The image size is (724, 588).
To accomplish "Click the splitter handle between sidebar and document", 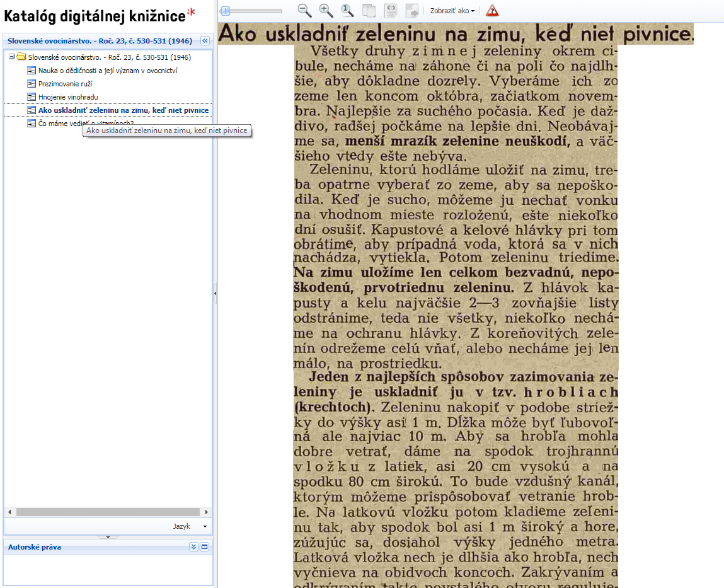I will (x=215, y=293).
